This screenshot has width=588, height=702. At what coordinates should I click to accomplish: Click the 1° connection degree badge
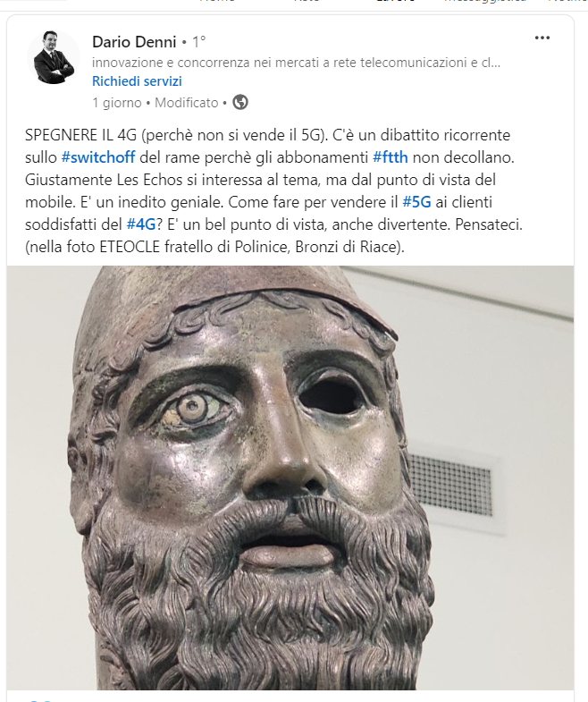pyautogui.click(x=199, y=42)
